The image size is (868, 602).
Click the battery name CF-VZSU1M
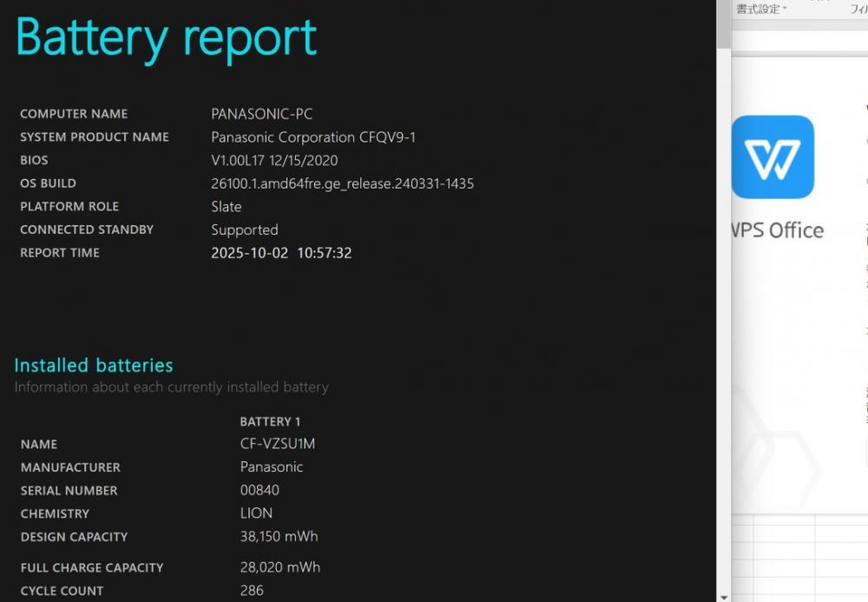278,444
